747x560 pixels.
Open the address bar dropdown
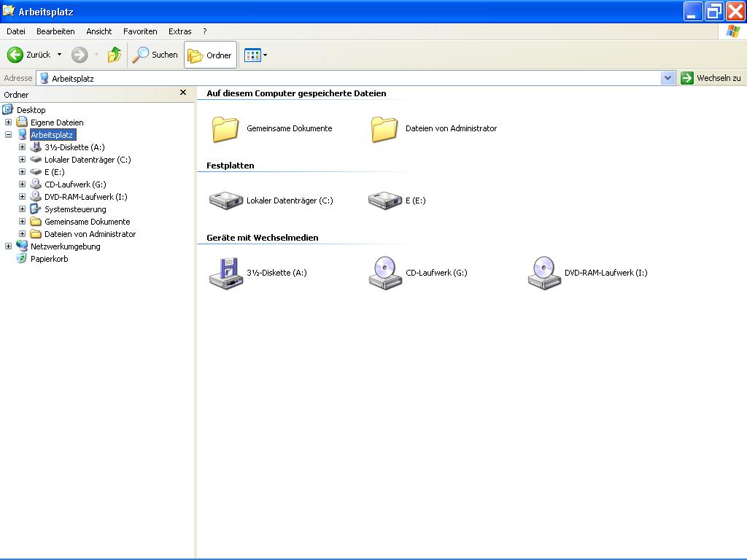(x=668, y=78)
